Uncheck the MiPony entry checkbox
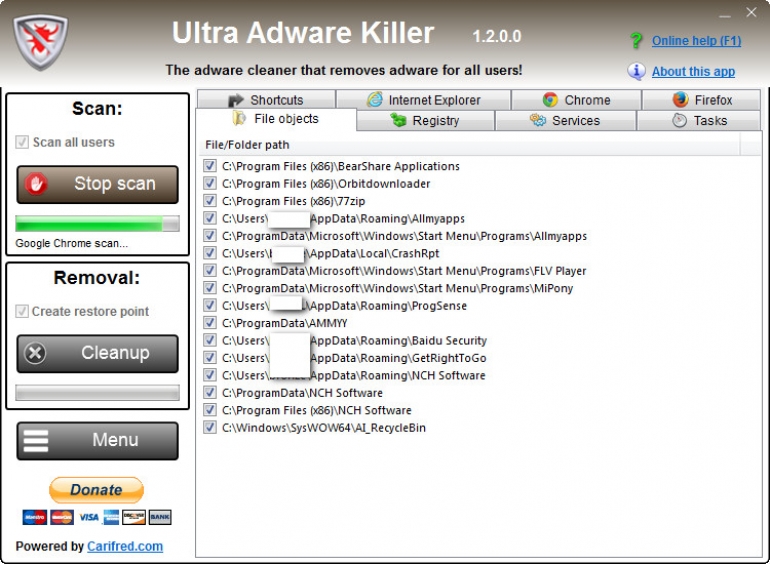770x564 pixels. (x=210, y=288)
